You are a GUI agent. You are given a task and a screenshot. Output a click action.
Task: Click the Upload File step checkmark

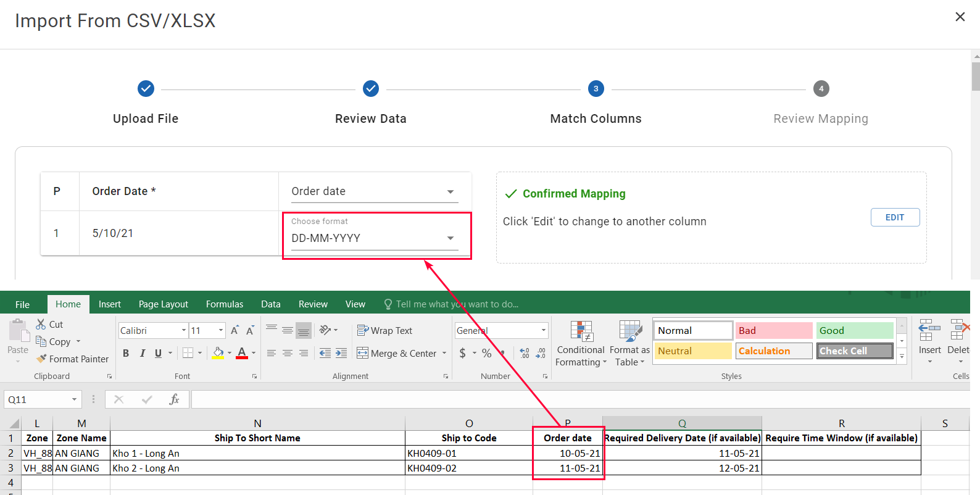(146, 89)
